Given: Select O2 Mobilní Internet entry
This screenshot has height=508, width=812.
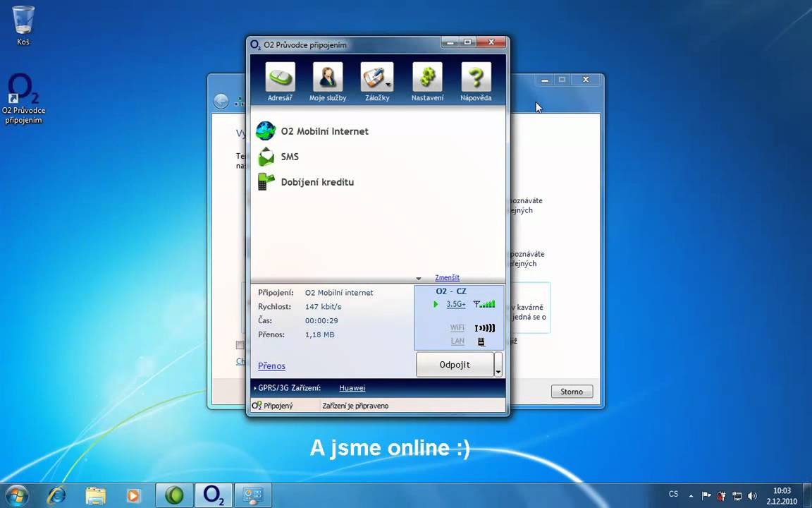Looking at the screenshot, I should pos(312,131).
